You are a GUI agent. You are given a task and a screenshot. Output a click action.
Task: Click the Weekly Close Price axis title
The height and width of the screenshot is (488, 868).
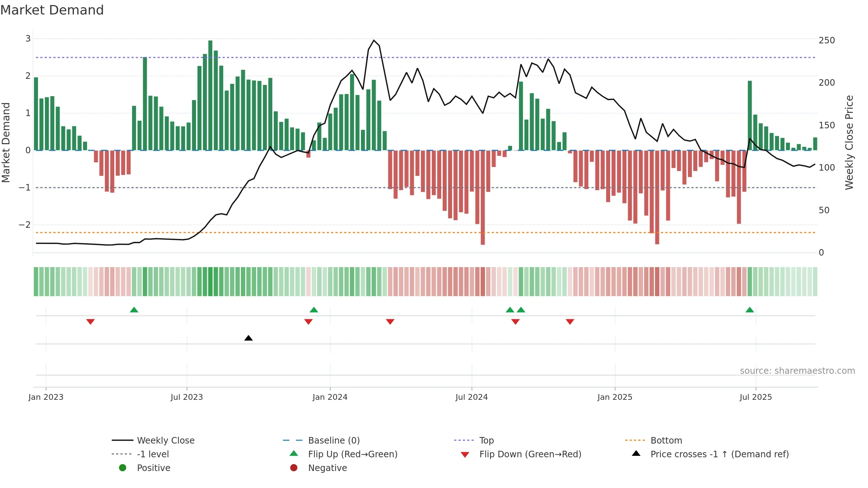point(849,142)
